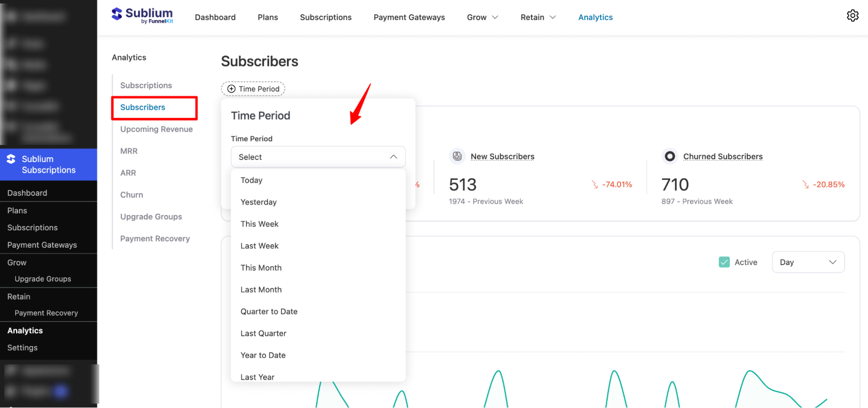Select Last Quarter in the time period list
Viewport: 868px width, 408px height.
coord(264,333)
